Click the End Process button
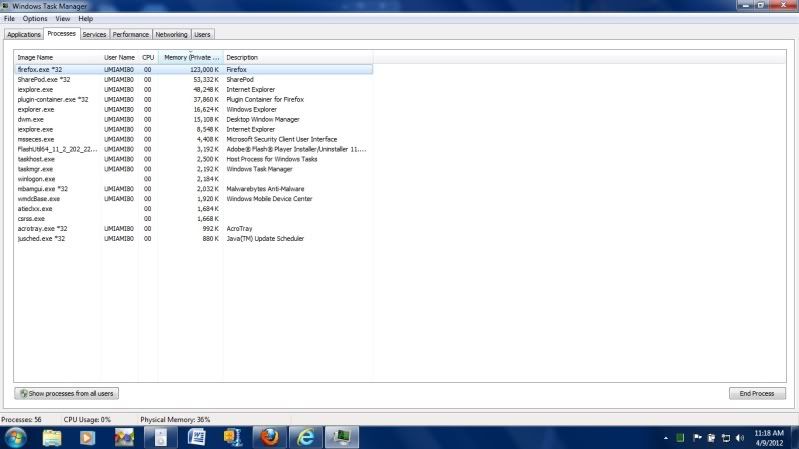 (756, 394)
